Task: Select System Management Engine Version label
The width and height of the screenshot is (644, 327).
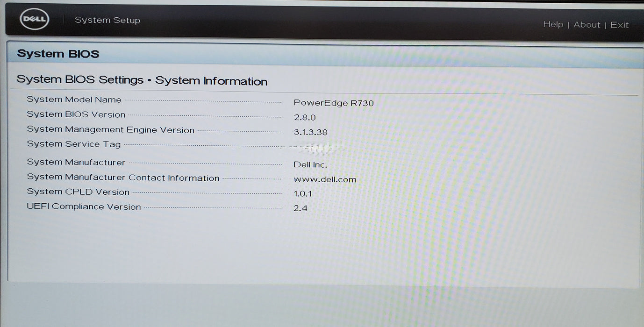Action: [110, 130]
